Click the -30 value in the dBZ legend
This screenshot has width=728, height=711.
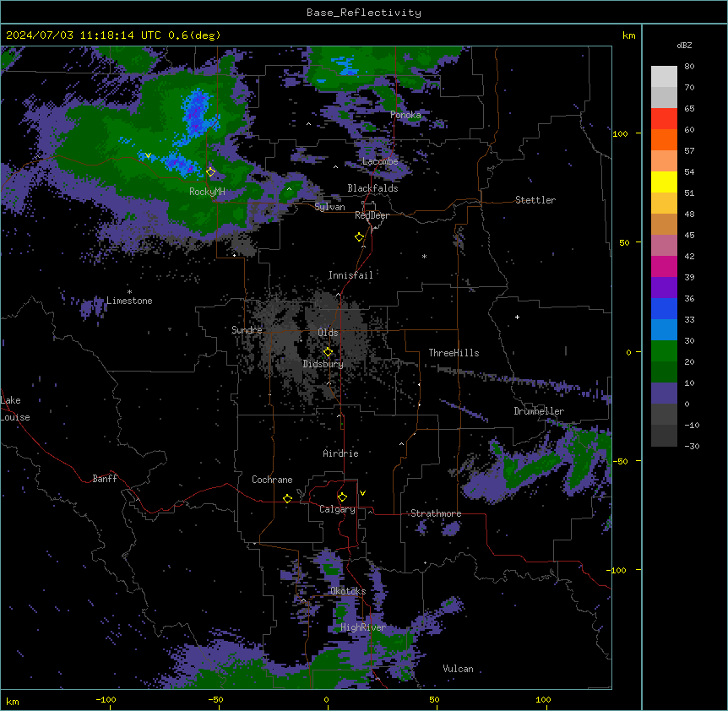[692, 446]
